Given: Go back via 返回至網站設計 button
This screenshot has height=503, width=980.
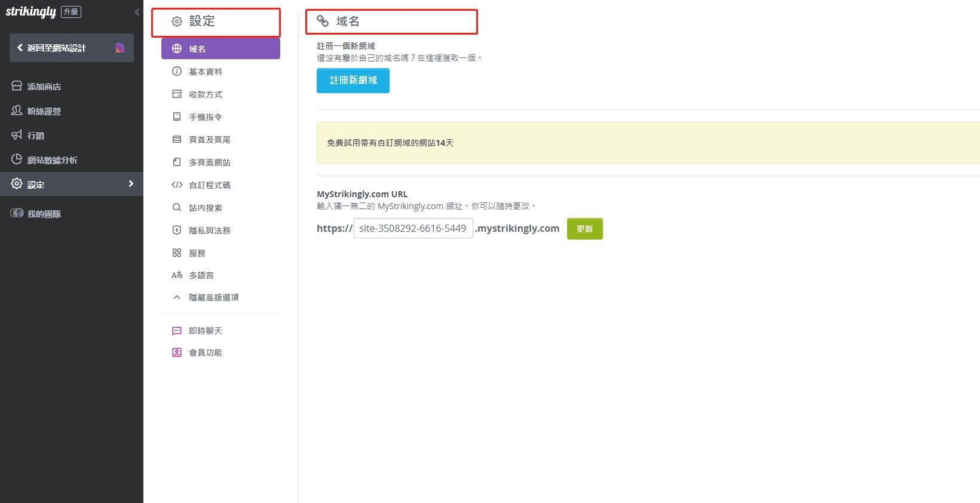Looking at the screenshot, I should click(x=72, y=48).
